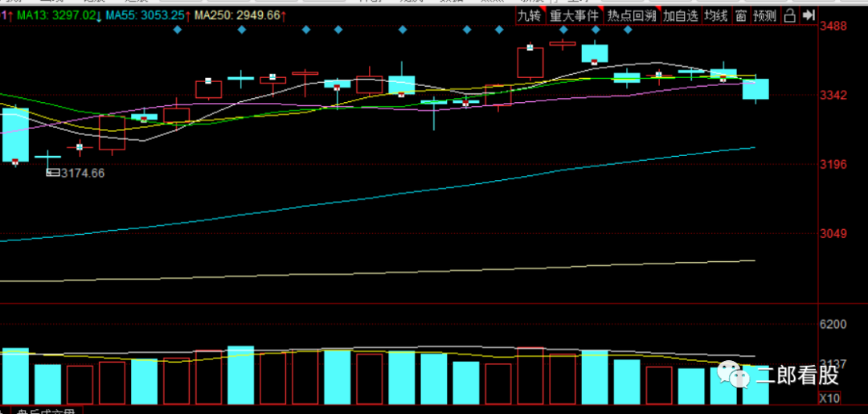Open the 热点回溯 hotspot review
The height and width of the screenshot is (414, 868).
click(x=632, y=15)
